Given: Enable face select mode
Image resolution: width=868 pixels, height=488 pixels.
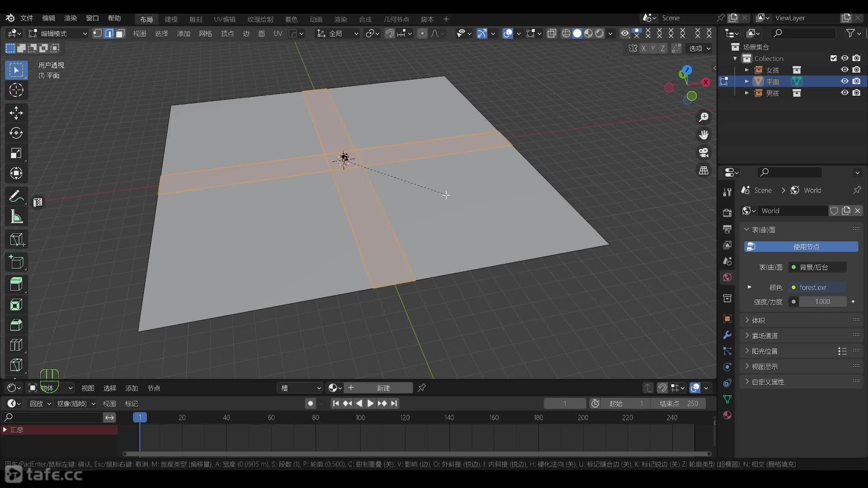Looking at the screenshot, I should point(120,33).
